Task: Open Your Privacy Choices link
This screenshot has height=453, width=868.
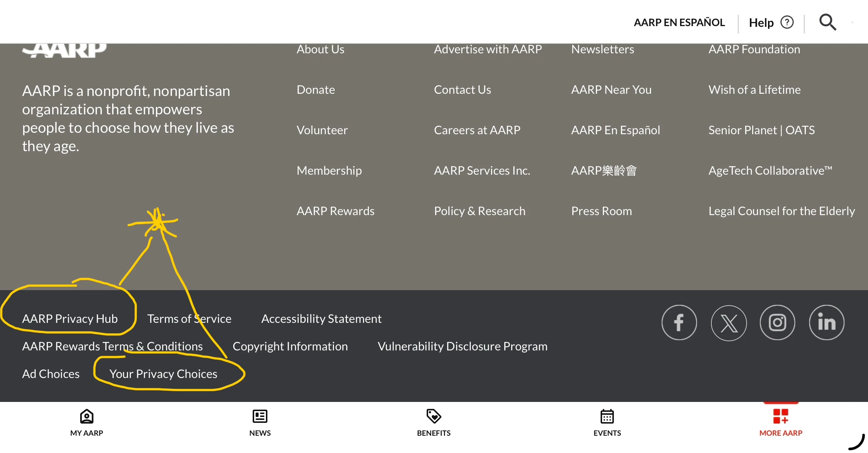Action: 163,374
